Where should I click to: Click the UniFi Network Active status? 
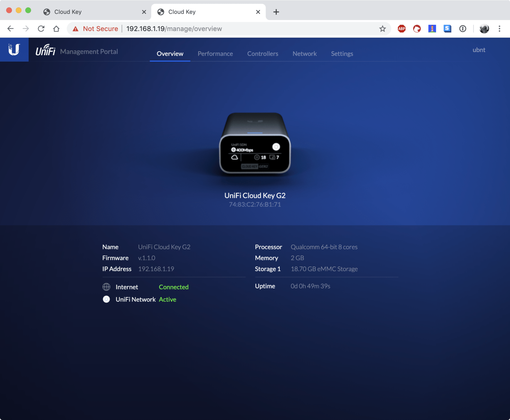(168, 299)
